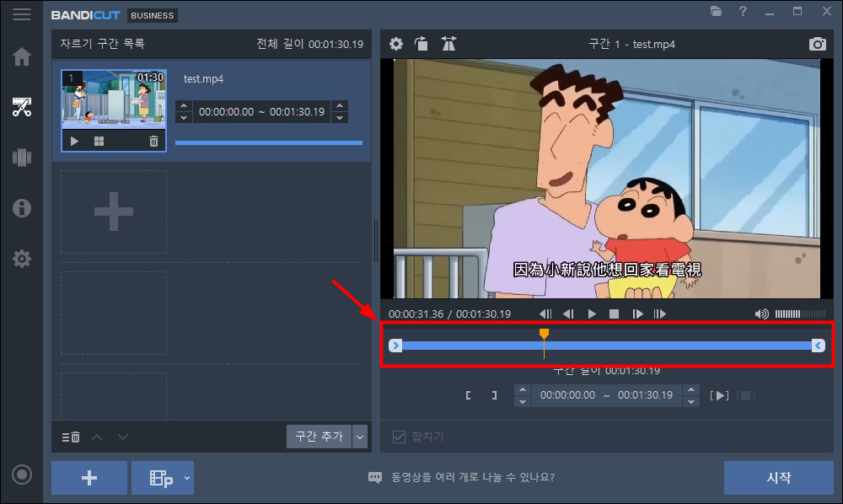Screen dimensions: 843x504
Task: Open the folder icon in title bar
Action: 716,11
